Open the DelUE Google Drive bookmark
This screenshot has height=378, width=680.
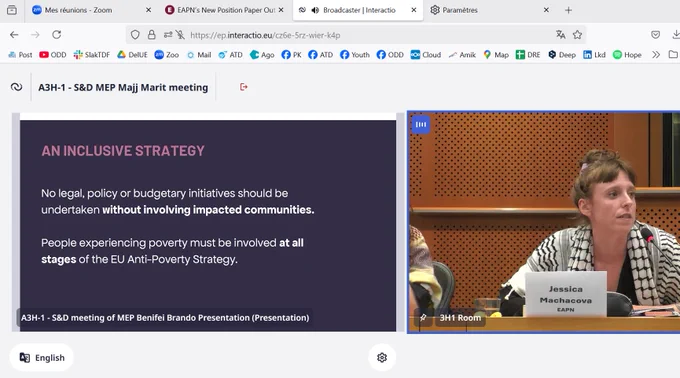(x=132, y=55)
